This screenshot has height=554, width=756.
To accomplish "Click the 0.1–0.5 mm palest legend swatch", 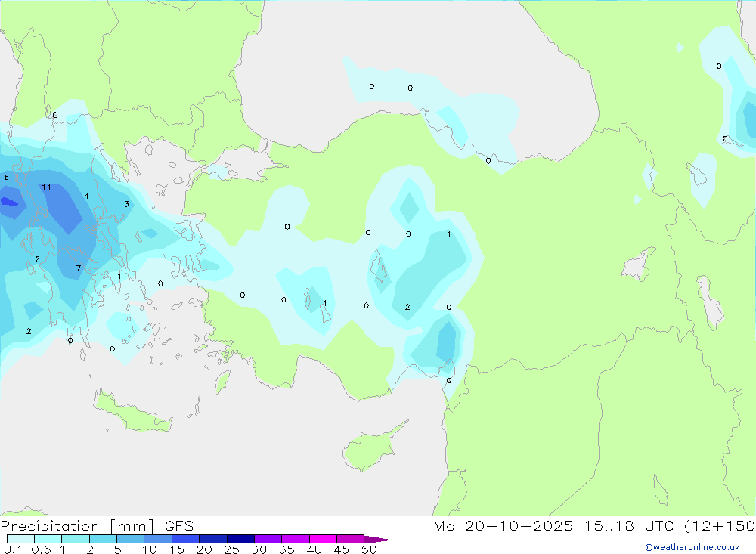I will pyautogui.click(x=20, y=539).
